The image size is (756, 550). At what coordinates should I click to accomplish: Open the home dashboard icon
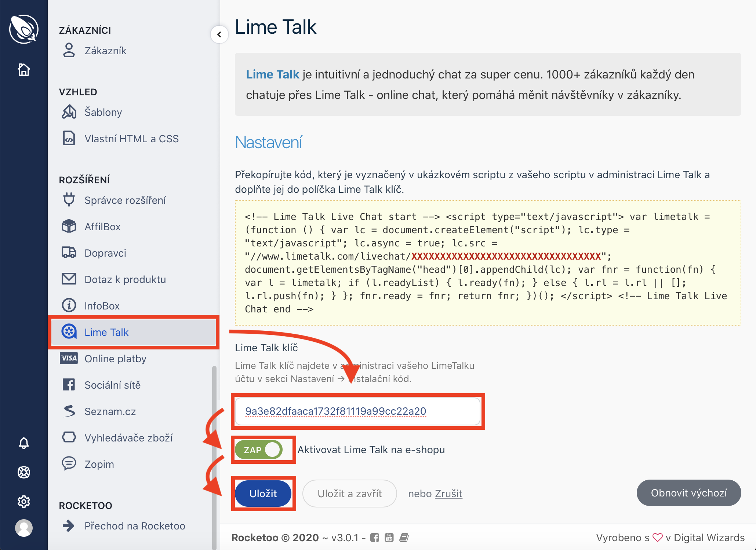click(24, 69)
